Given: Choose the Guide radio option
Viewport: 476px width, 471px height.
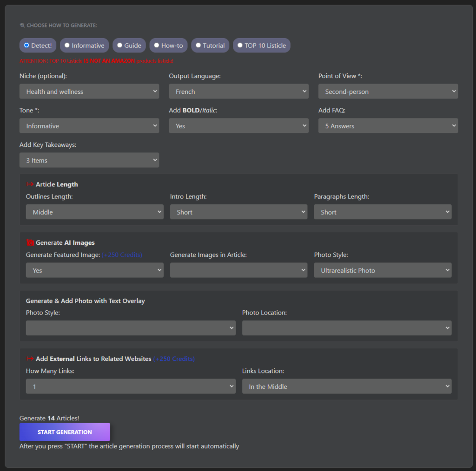Looking at the screenshot, I should click(129, 46).
